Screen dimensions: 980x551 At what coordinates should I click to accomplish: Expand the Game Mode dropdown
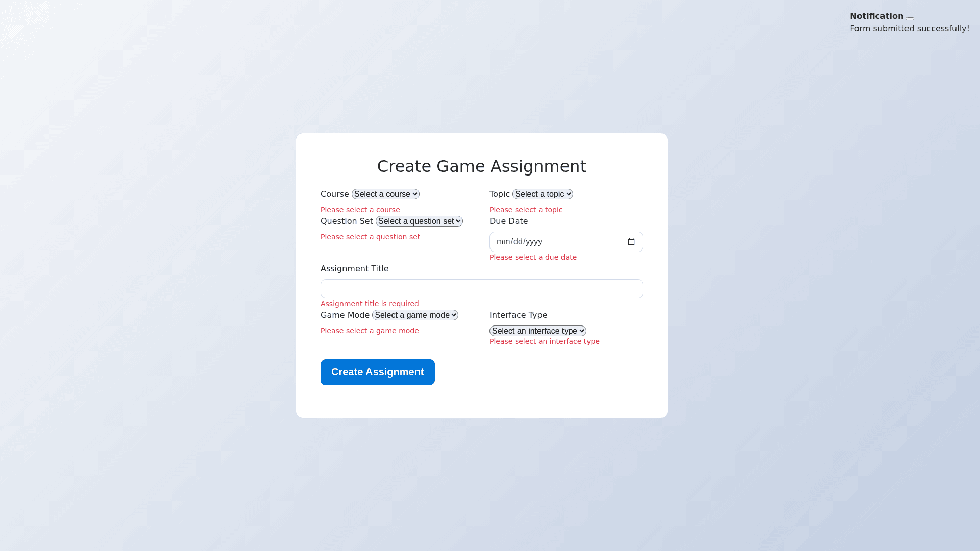(415, 315)
